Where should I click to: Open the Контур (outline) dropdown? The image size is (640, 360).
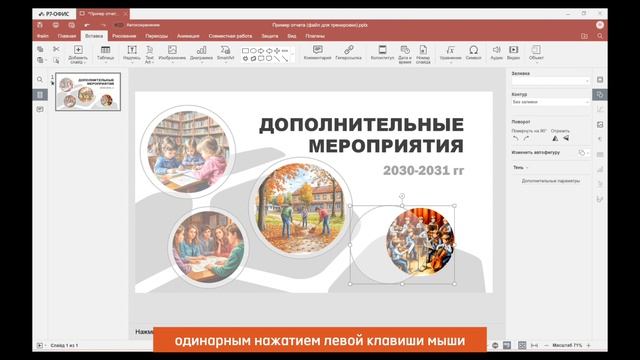tap(551, 102)
